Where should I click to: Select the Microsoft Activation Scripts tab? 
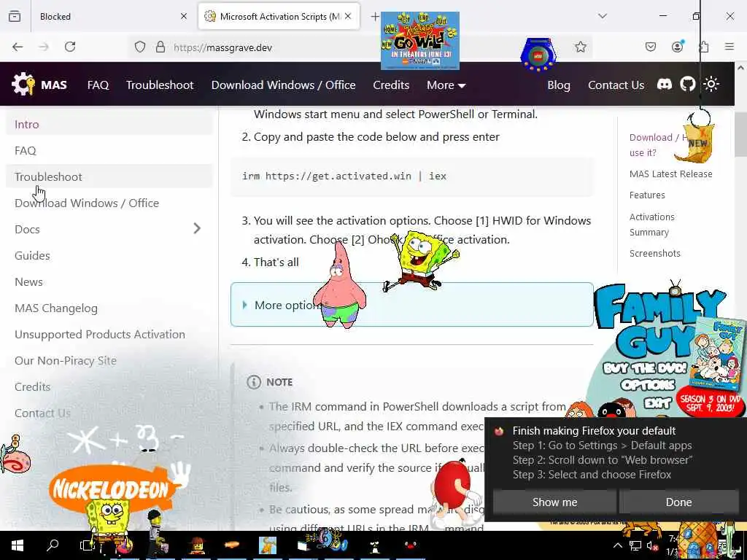point(279,16)
